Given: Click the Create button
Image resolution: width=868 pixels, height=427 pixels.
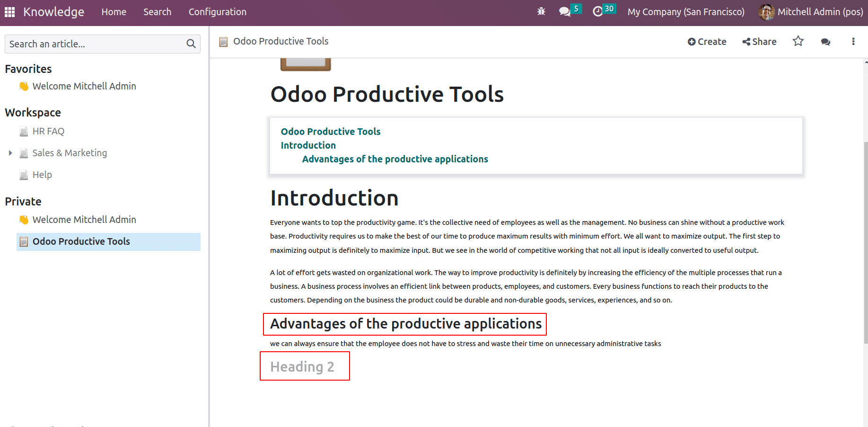Looking at the screenshot, I should coord(707,42).
